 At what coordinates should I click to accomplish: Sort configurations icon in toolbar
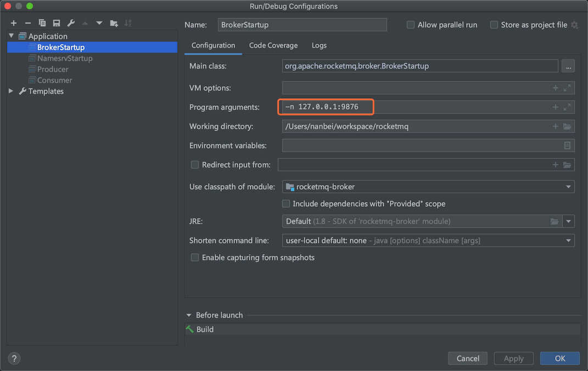click(x=128, y=23)
